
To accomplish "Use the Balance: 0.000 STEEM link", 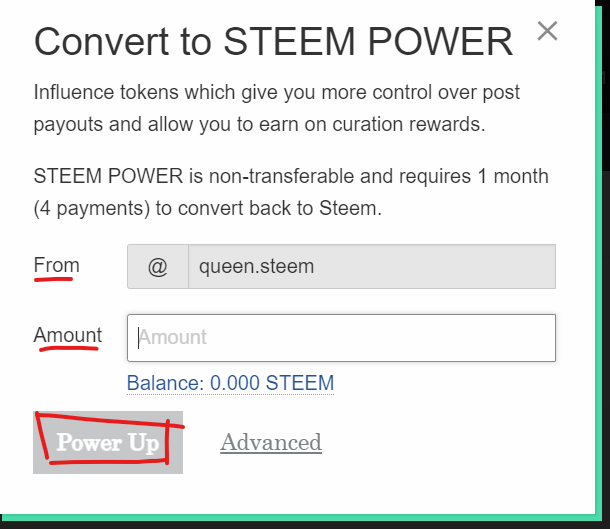I will pos(230,383).
